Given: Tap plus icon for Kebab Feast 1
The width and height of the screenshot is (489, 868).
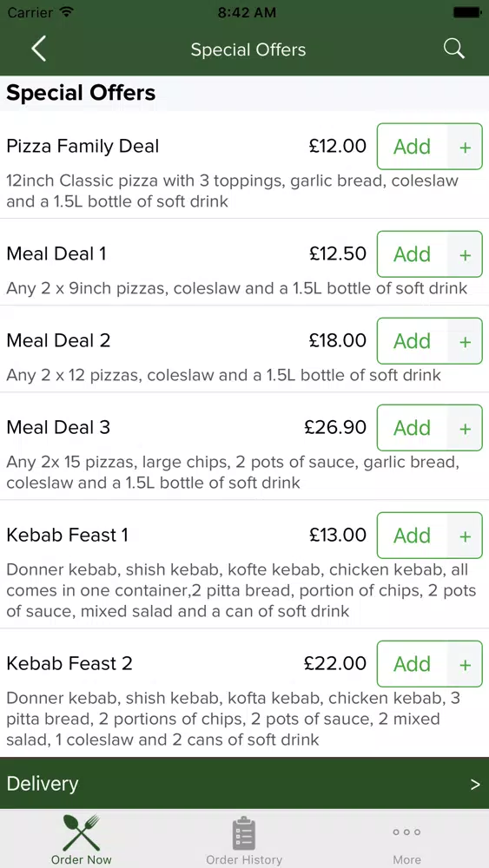Looking at the screenshot, I should 466,536.
